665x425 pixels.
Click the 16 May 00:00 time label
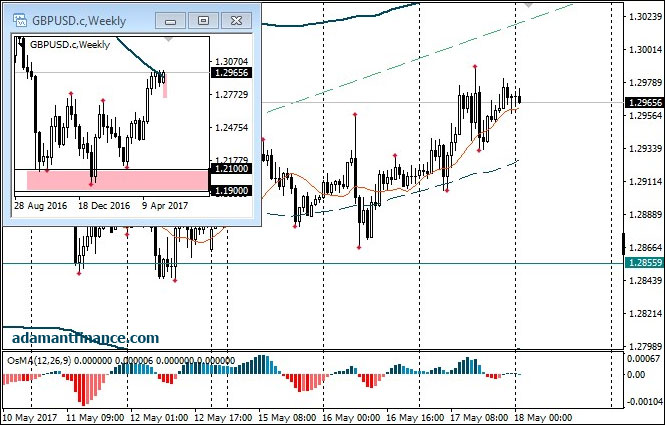click(351, 417)
